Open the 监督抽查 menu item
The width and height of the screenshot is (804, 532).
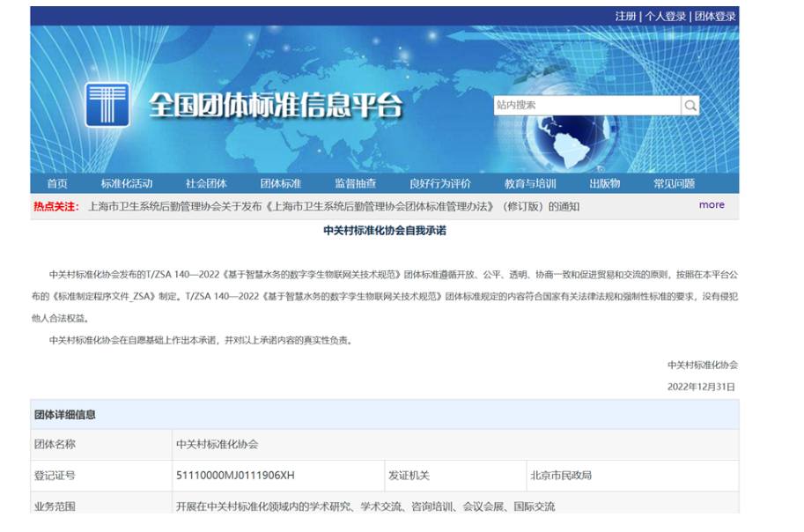[x=355, y=183]
